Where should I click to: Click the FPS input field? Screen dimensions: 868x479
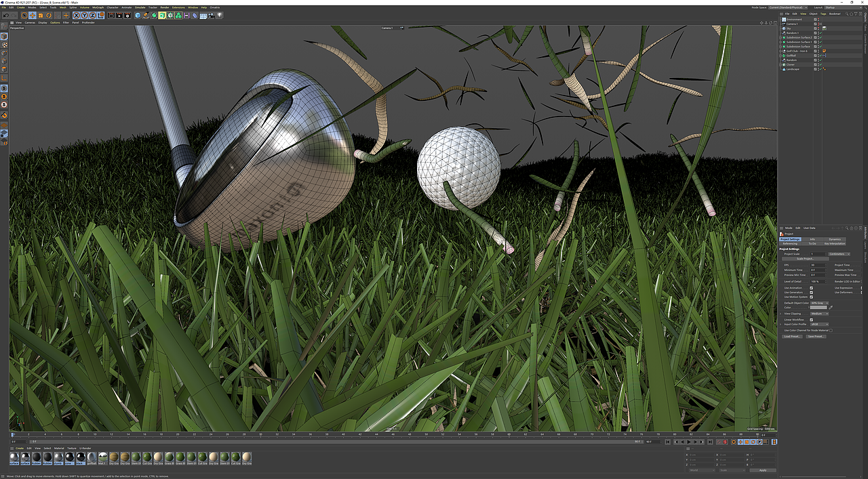pyautogui.click(x=818, y=265)
